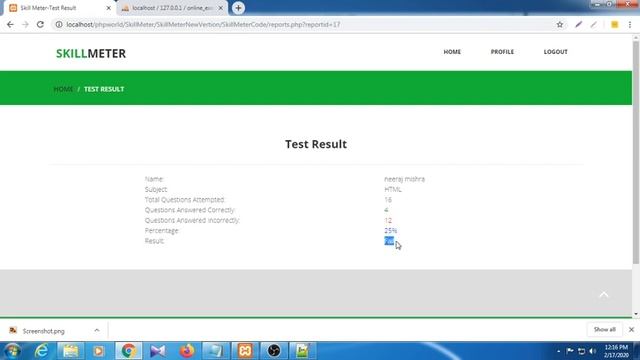Launch Internet Explorer from taskbar
The image size is (640, 360).
(41, 351)
